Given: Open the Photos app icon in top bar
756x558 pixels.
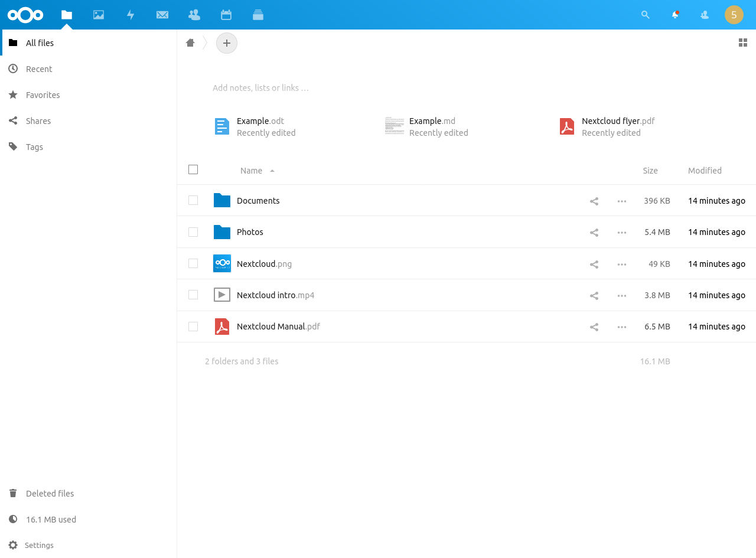Looking at the screenshot, I should (x=99, y=15).
